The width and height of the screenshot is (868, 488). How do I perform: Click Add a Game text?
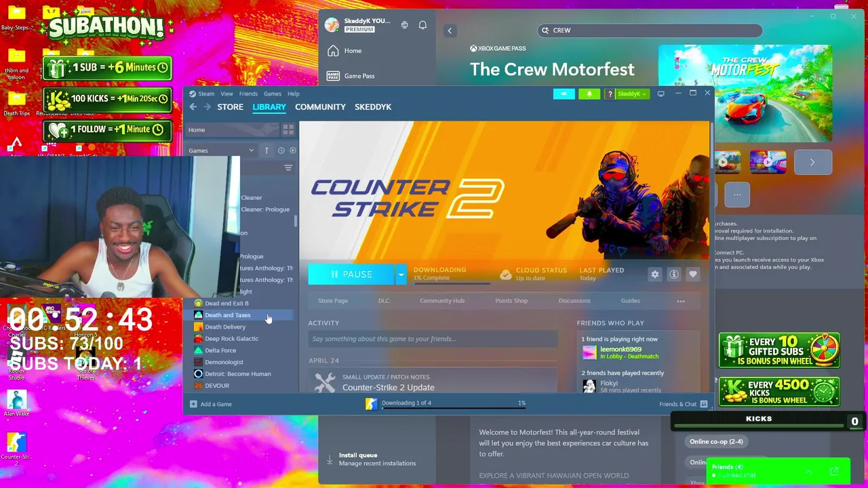216,404
